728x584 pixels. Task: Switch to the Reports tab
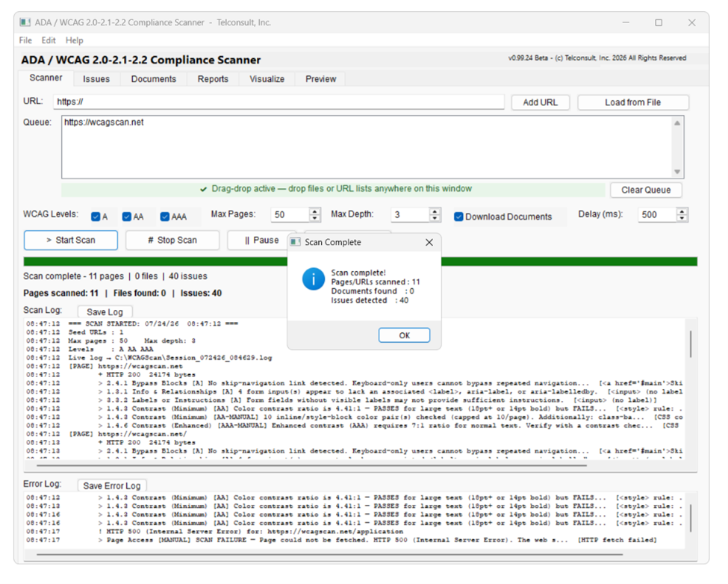(213, 79)
